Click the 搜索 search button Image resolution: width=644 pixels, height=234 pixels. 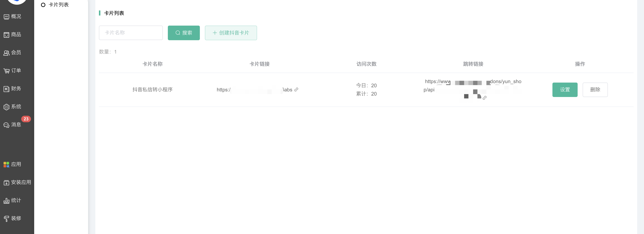pos(183,33)
